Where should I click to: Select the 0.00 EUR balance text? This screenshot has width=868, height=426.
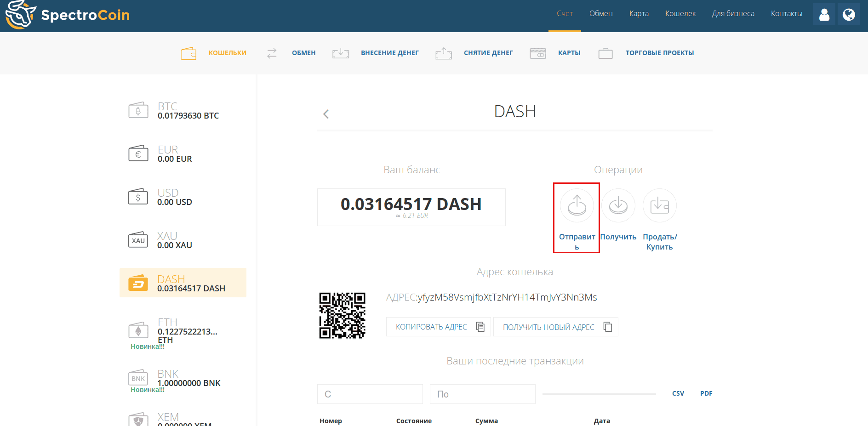point(175,159)
